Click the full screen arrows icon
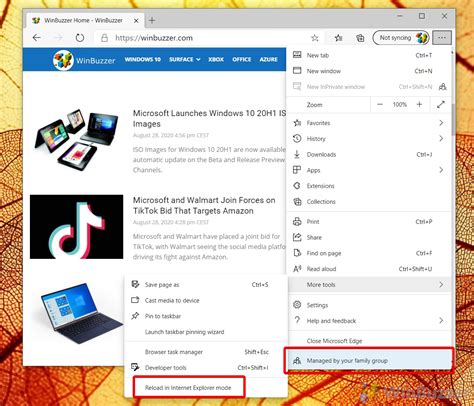 (x=441, y=105)
